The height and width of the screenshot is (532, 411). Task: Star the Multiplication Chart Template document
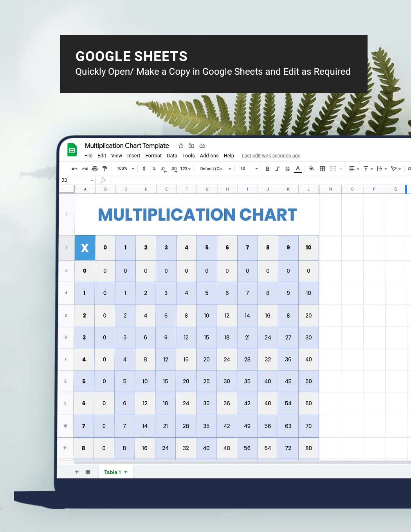180,146
